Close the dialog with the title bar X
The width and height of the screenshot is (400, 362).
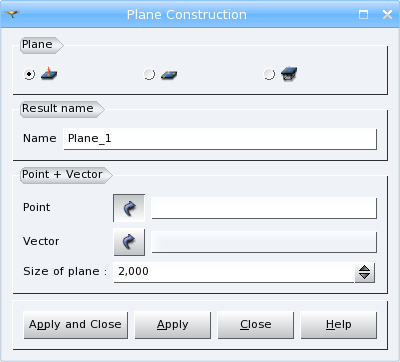387,14
